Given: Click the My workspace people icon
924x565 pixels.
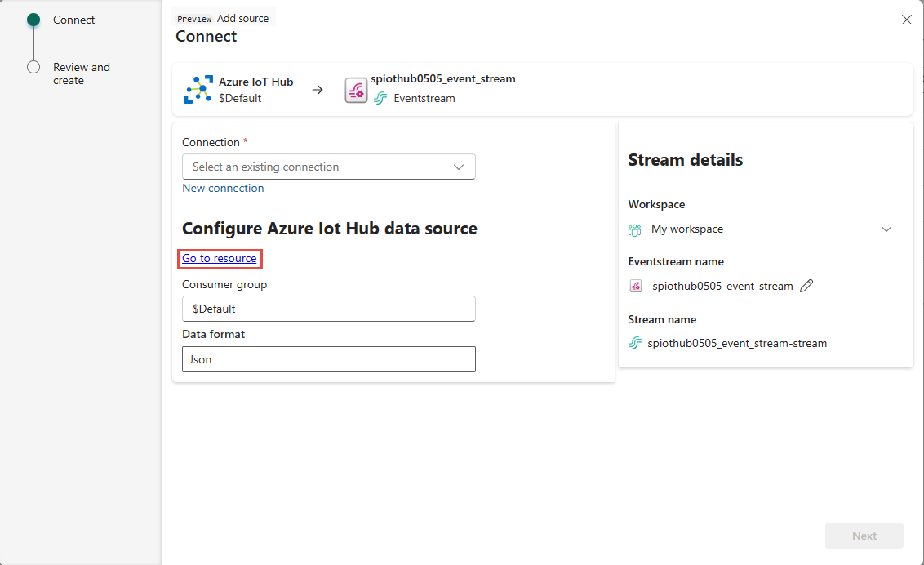Looking at the screenshot, I should 635,229.
